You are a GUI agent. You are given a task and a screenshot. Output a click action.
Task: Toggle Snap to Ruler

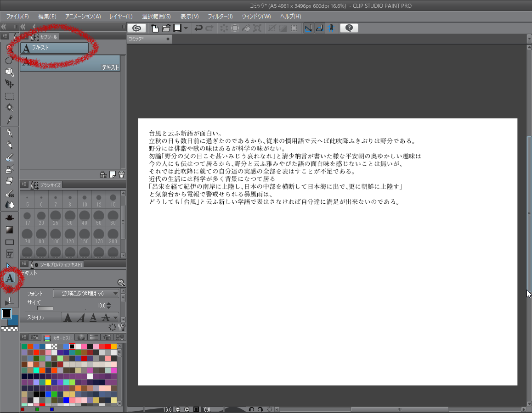[308, 28]
